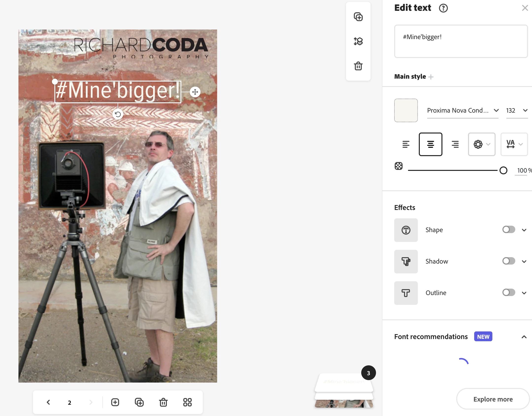The width and height of the screenshot is (532, 416).
Task: Click into the #Mine'bigger! text input field
Action: click(x=461, y=41)
